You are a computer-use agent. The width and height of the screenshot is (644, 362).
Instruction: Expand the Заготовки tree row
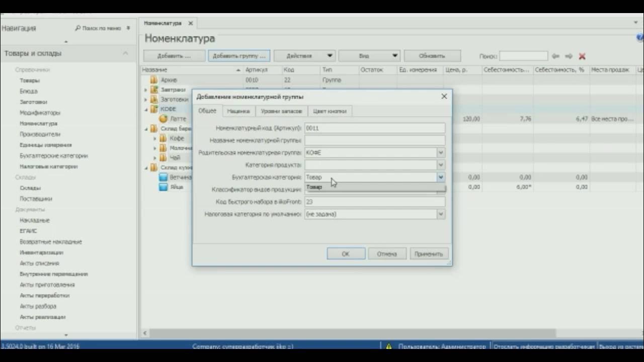pyautogui.click(x=146, y=100)
